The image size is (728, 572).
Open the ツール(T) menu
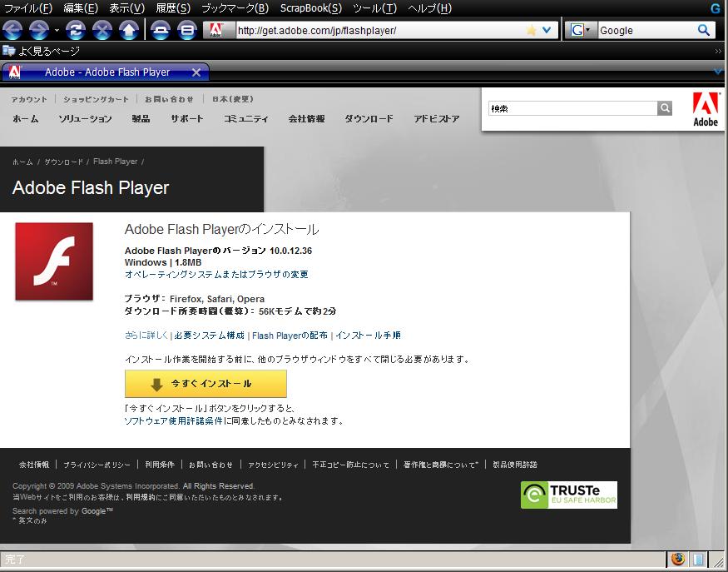[374, 8]
